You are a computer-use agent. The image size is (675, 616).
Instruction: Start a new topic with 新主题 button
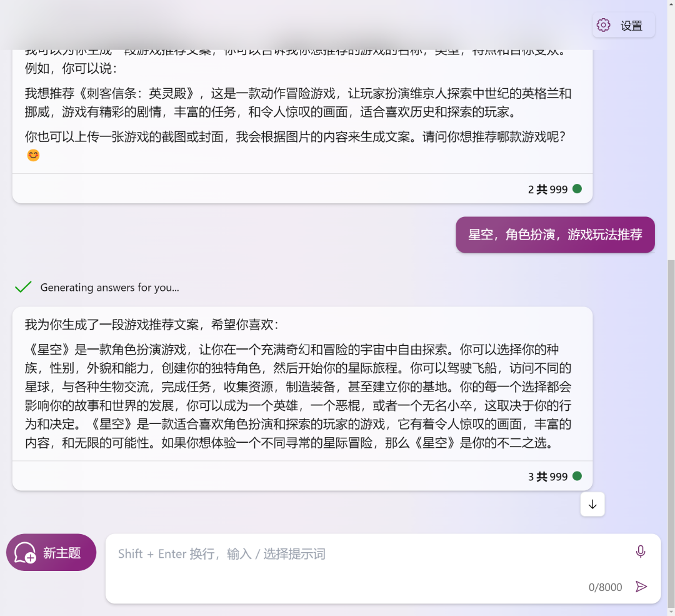pos(51,552)
